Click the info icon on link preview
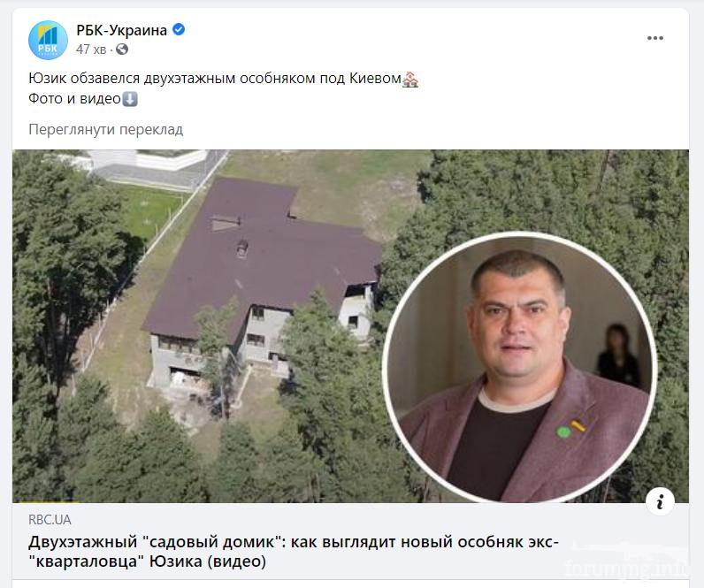Screen dimensions: 704x588 pyautogui.click(x=660, y=501)
